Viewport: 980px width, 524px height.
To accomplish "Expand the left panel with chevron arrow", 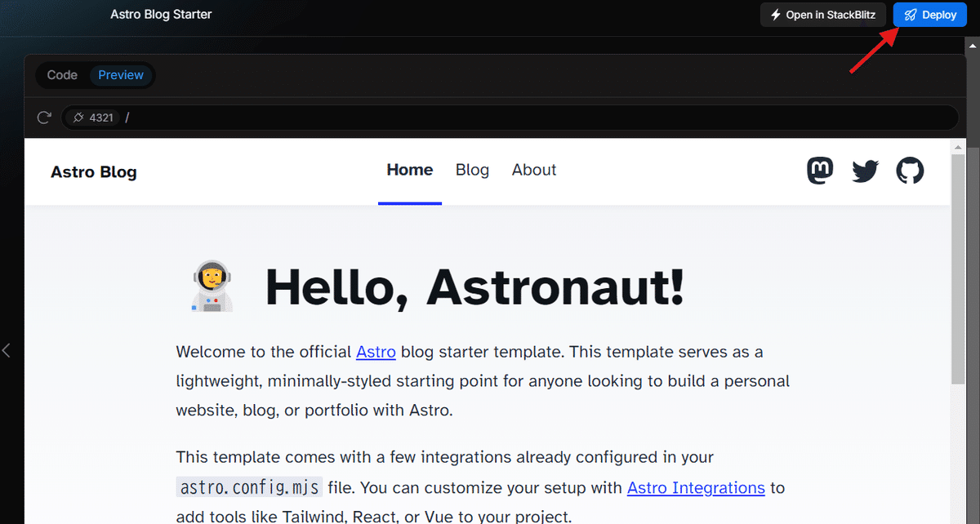I will pos(7,350).
